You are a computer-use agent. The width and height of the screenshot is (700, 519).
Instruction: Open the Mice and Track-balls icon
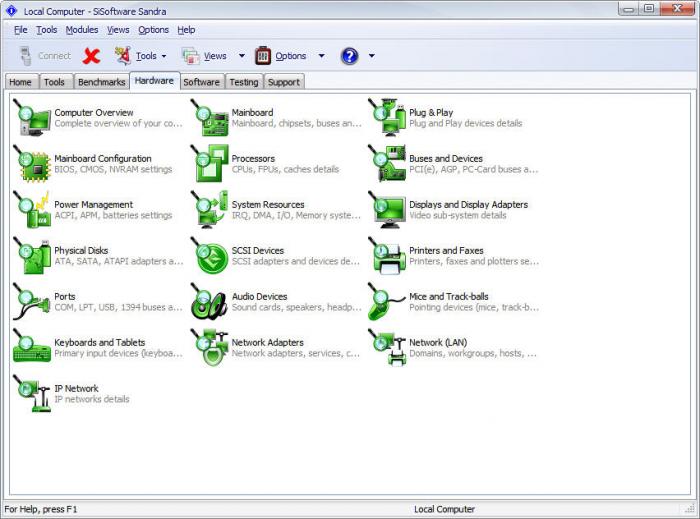tap(387, 301)
